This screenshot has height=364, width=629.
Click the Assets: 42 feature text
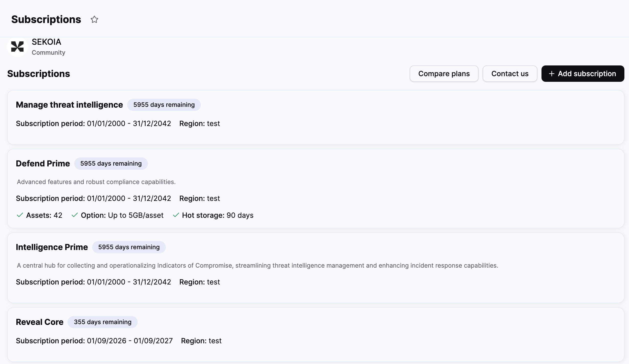[44, 215]
